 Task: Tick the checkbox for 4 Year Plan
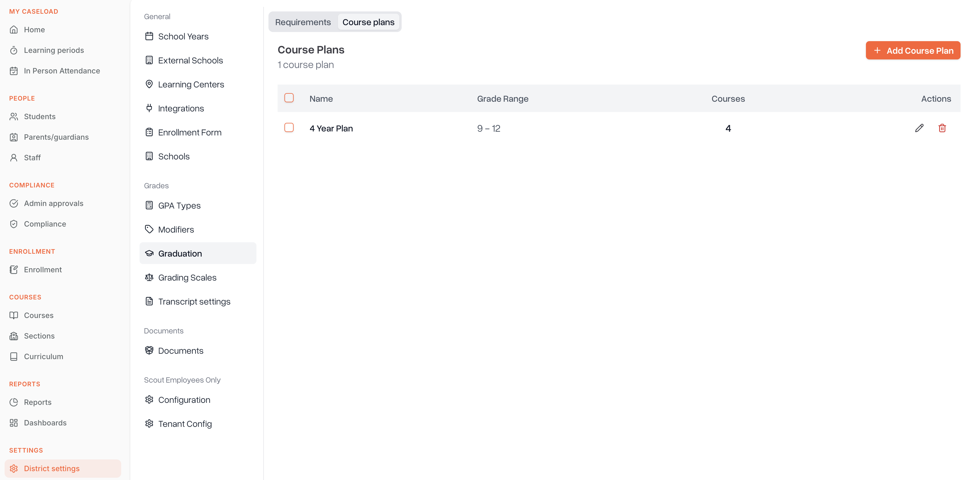pyautogui.click(x=289, y=128)
